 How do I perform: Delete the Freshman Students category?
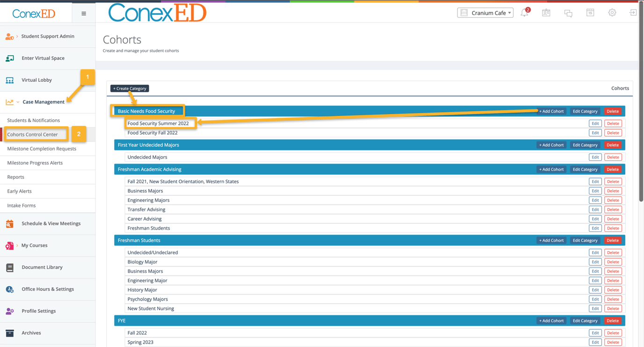pos(613,240)
